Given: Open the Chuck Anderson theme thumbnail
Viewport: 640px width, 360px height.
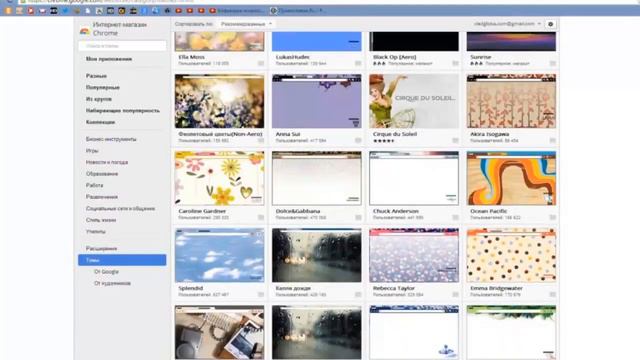Looking at the screenshot, I should click(x=414, y=178).
